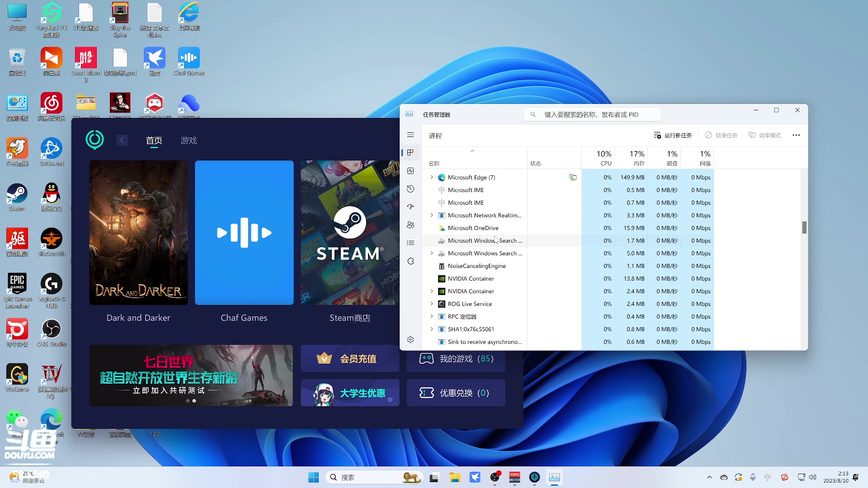Open the Windows Start menu
The width and height of the screenshot is (868, 488).
(x=313, y=477)
